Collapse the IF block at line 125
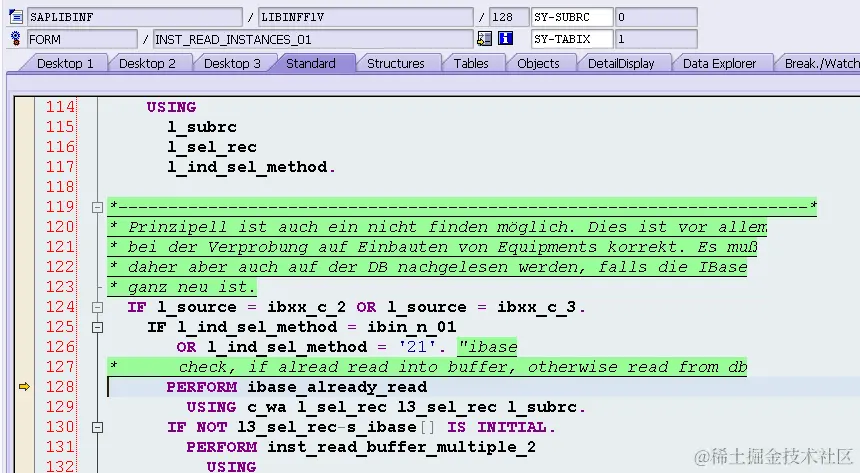Screen dimensions: 860x473 click(x=97, y=328)
